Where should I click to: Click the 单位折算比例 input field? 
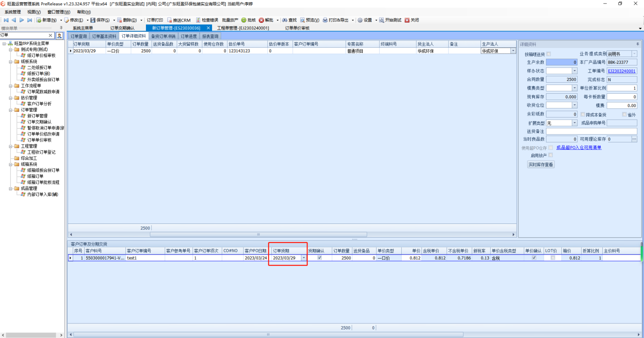click(622, 88)
